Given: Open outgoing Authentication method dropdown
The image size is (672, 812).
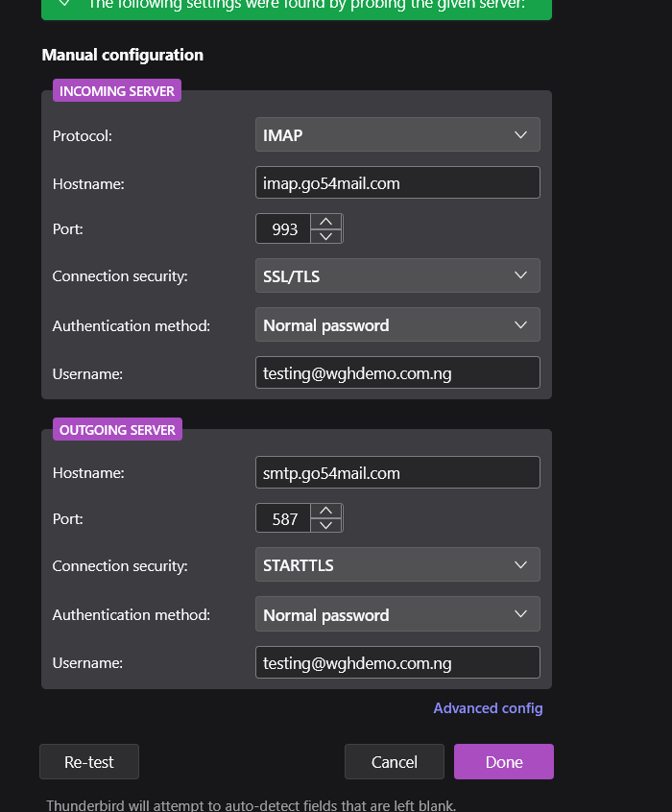Looking at the screenshot, I should [397, 615].
